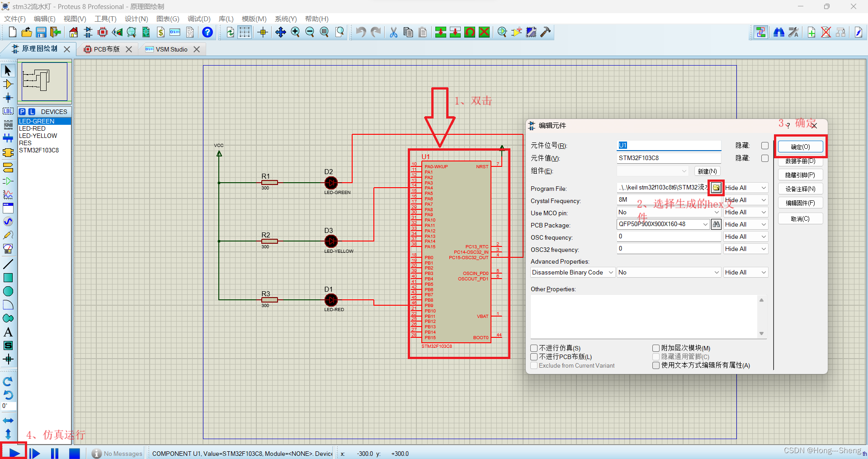Click 数据手册(D) button
Image resolution: width=868 pixels, height=459 pixels.
tap(800, 161)
